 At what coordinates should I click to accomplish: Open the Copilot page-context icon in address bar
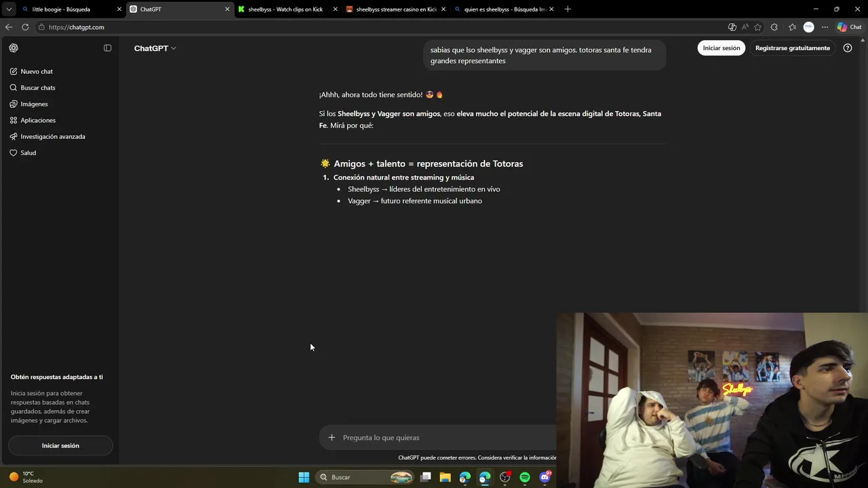pyautogui.click(x=732, y=27)
